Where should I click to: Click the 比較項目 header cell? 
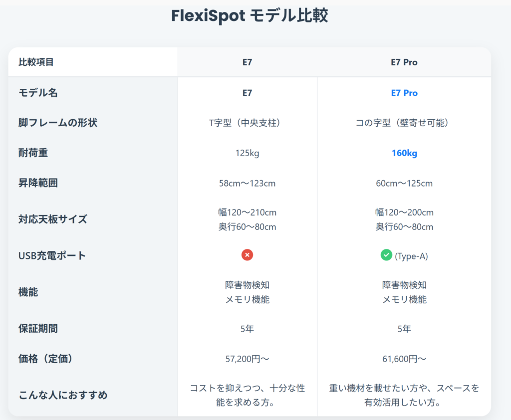[x=36, y=62]
